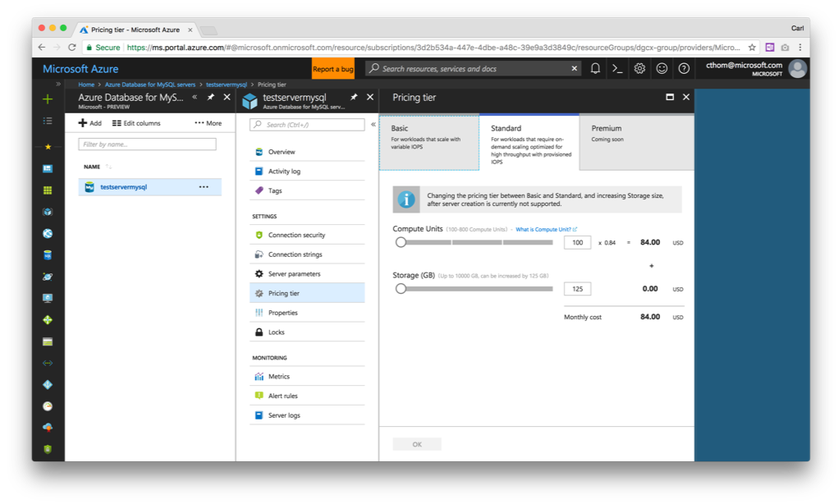Click the Compute Units value field
The width and height of the screenshot is (839, 504).
577,242
